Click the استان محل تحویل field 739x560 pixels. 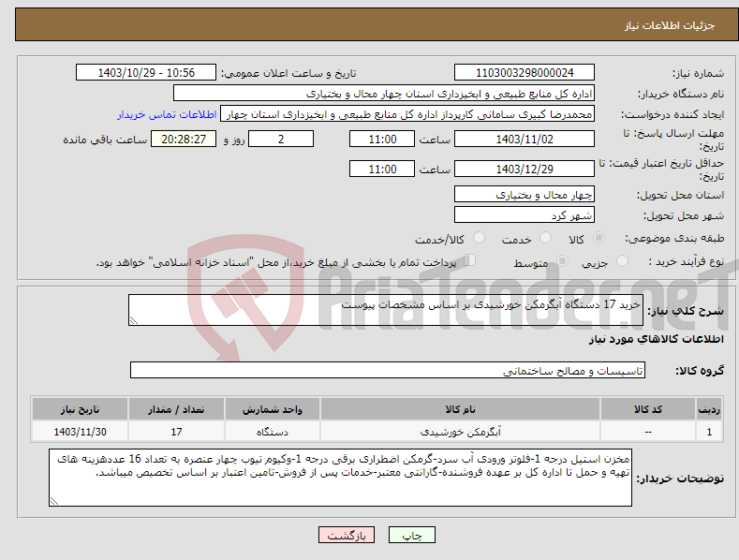click(525, 194)
